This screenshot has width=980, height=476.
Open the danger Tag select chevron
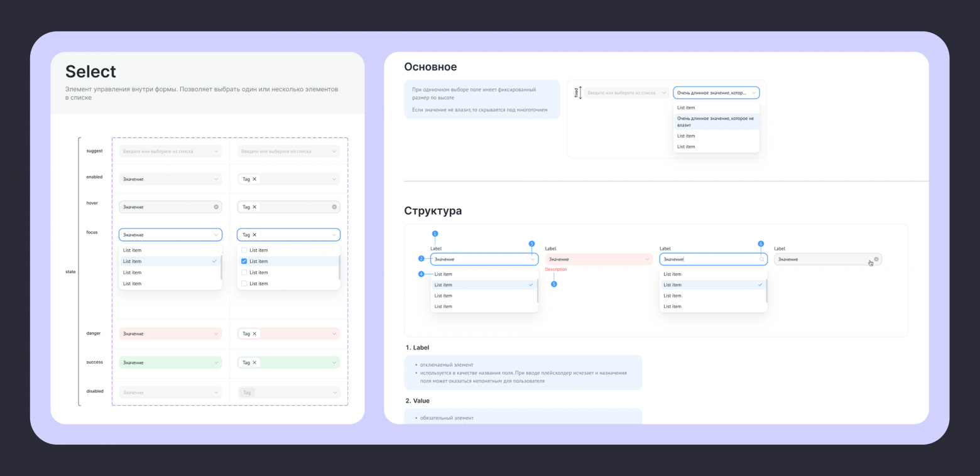pos(334,333)
